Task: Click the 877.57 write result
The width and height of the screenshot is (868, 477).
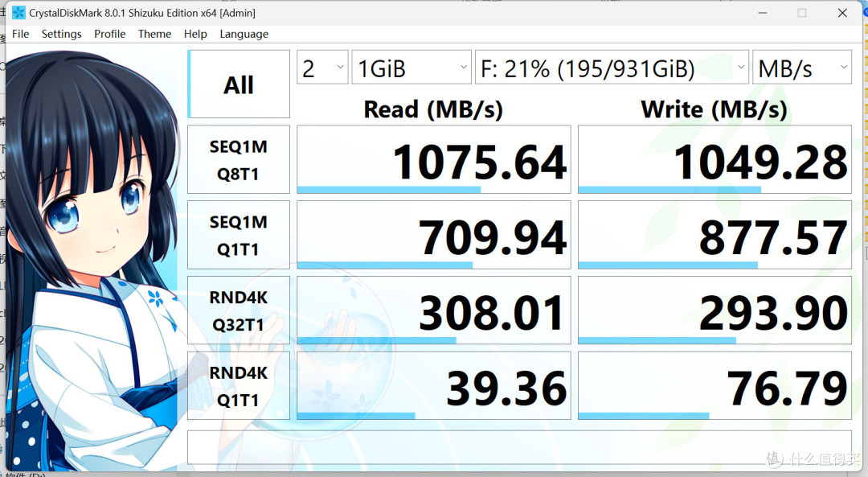Action: (714, 235)
